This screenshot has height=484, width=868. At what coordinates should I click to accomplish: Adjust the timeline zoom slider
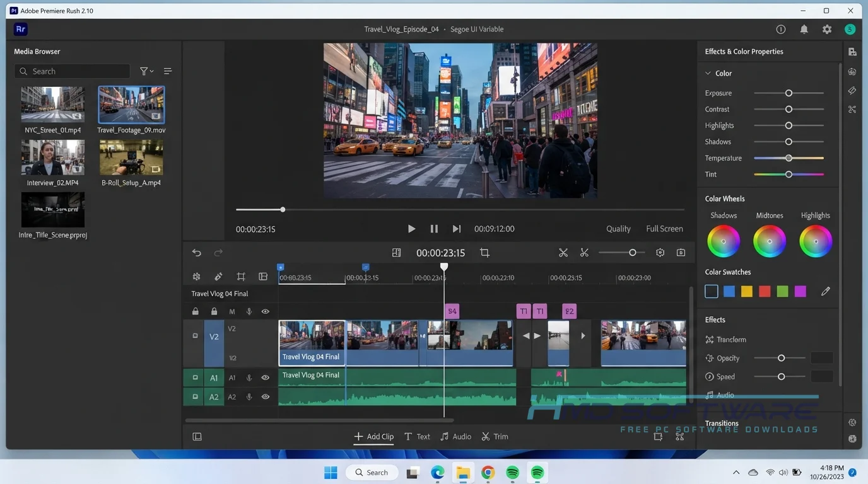click(x=621, y=253)
